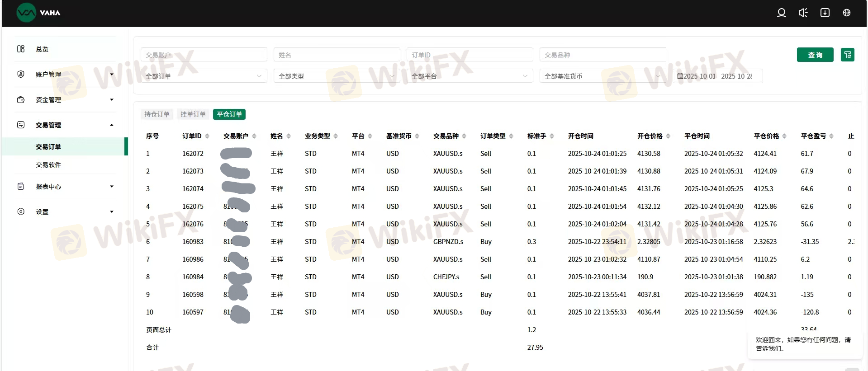
Task: Click open time 2025-10-22 23:54:11
Action: [x=597, y=242]
